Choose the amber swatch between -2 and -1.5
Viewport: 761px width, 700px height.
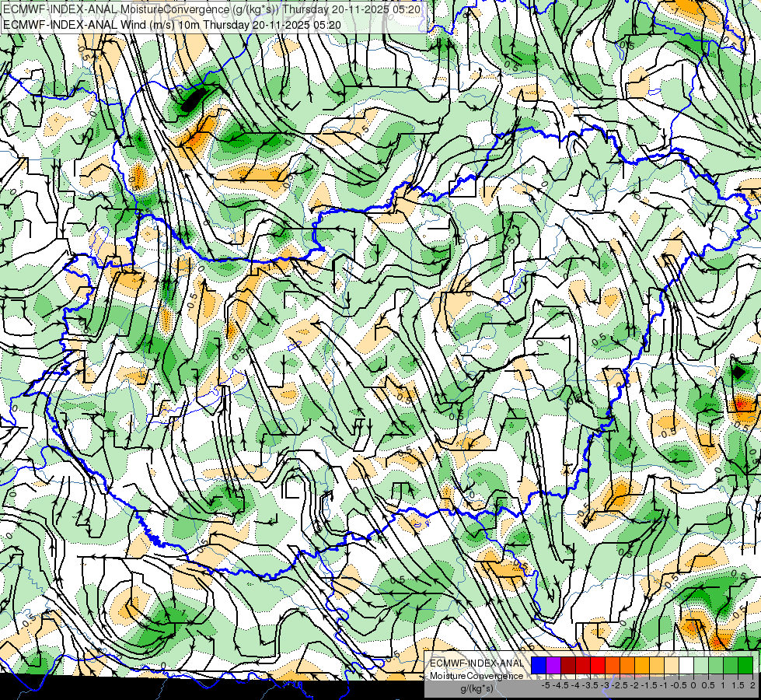(x=642, y=665)
